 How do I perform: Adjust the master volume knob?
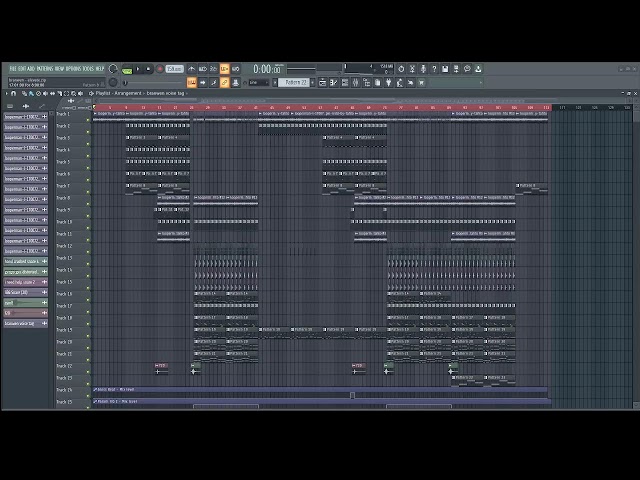[x=113, y=69]
